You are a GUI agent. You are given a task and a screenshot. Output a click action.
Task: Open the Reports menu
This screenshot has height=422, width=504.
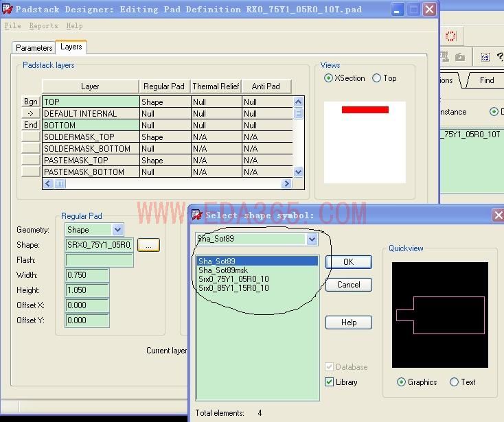[x=43, y=25]
